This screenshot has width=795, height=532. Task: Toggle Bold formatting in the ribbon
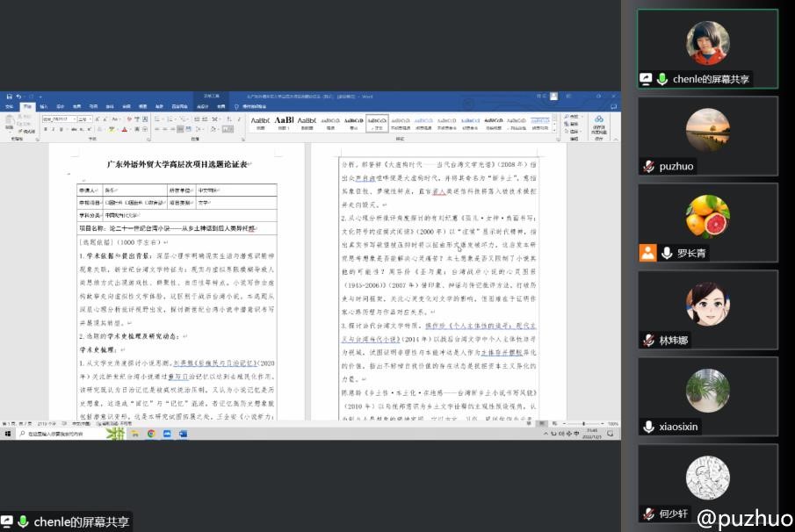[x=47, y=129]
